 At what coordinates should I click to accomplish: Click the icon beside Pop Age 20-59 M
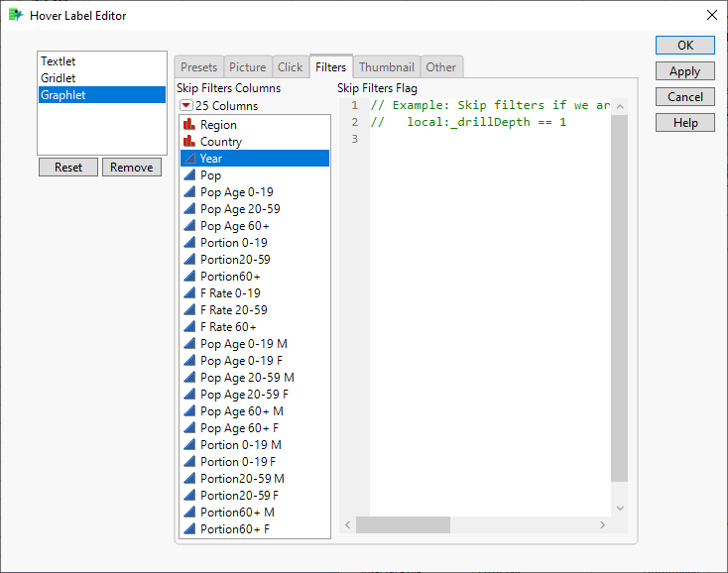click(x=189, y=377)
